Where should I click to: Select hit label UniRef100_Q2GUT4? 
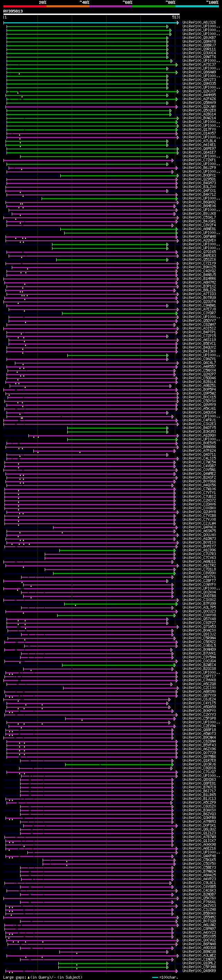click(199, 302)
